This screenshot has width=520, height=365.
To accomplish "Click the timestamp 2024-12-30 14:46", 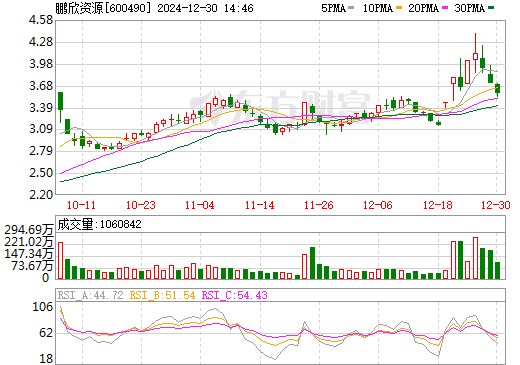I will (x=205, y=8).
